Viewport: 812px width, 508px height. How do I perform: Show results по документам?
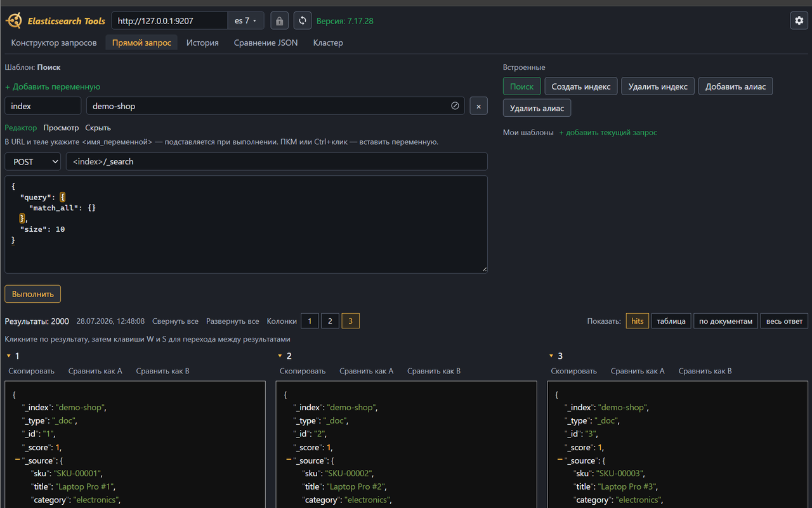726,321
